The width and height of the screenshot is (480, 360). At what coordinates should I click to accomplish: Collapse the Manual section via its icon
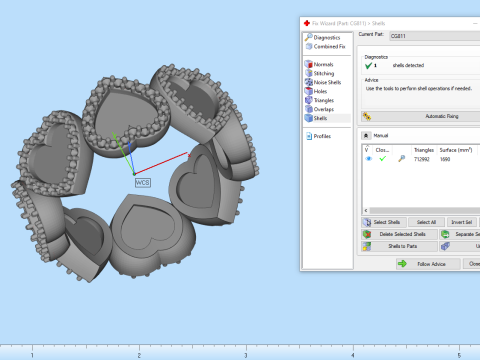tap(366, 135)
